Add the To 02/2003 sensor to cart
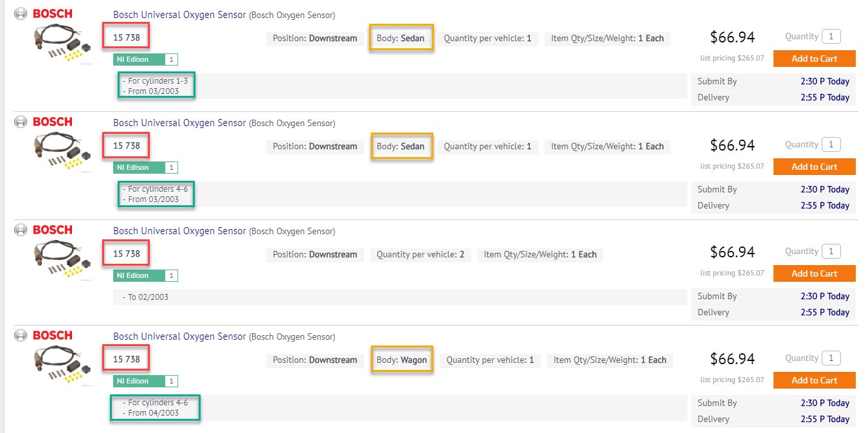Viewport: 868px width, 433px height. click(x=814, y=273)
